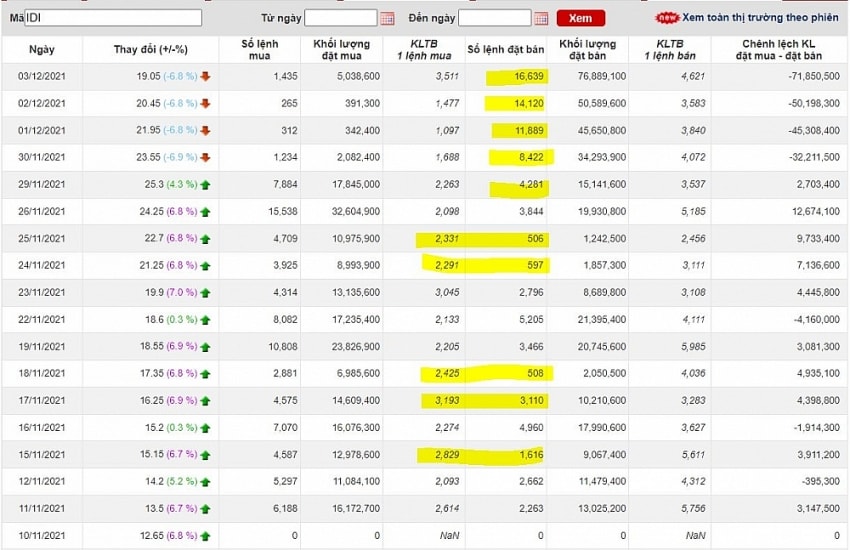Click the green up arrow for 19/11/2021
Image resolution: width=850 pixels, height=550 pixels.
click(205, 347)
